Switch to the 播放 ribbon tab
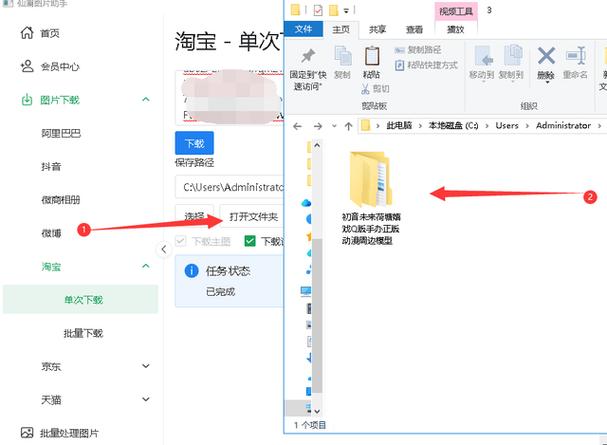607x445 pixels. [456, 29]
